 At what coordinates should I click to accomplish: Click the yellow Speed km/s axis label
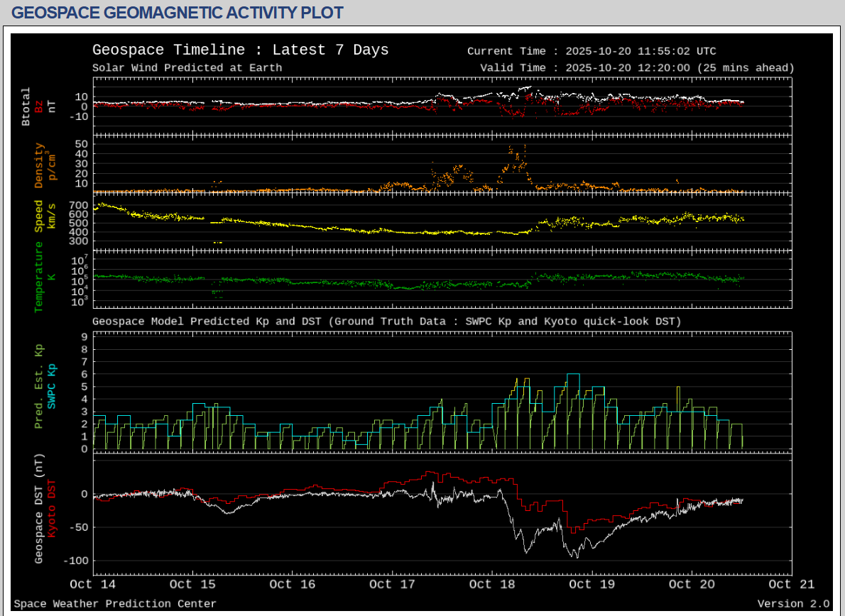coord(39,216)
